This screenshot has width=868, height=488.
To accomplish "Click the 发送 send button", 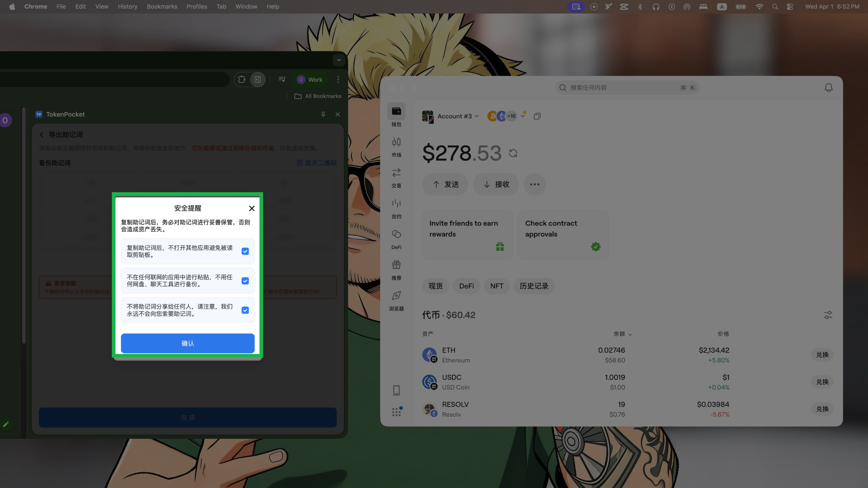I will click(445, 184).
